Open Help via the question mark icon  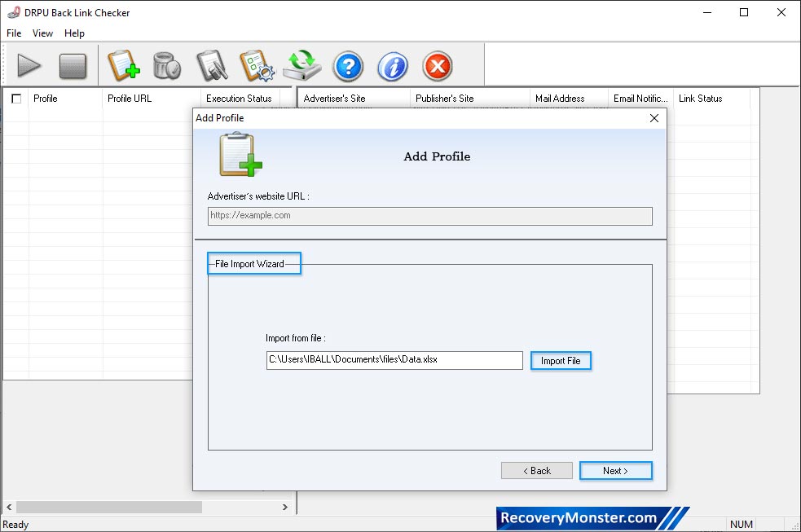pyautogui.click(x=348, y=66)
